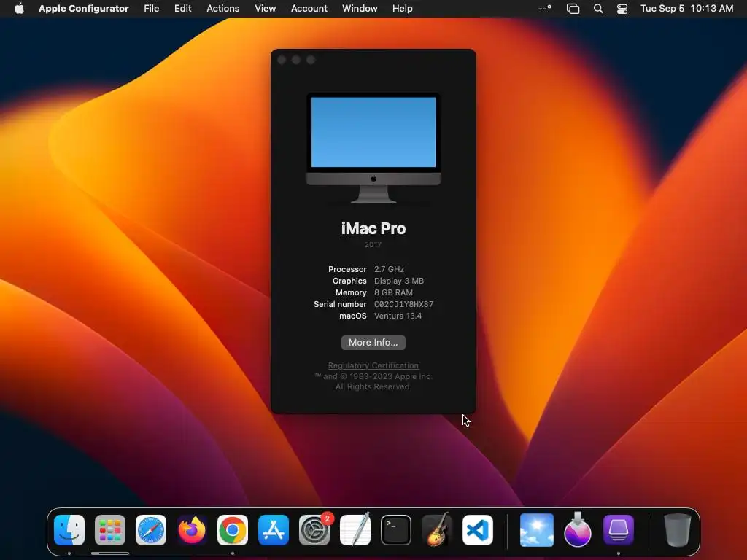This screenshot has height=560, width=747.
Task: Open Spotlight search in menu bar
Action: (598, 9)
